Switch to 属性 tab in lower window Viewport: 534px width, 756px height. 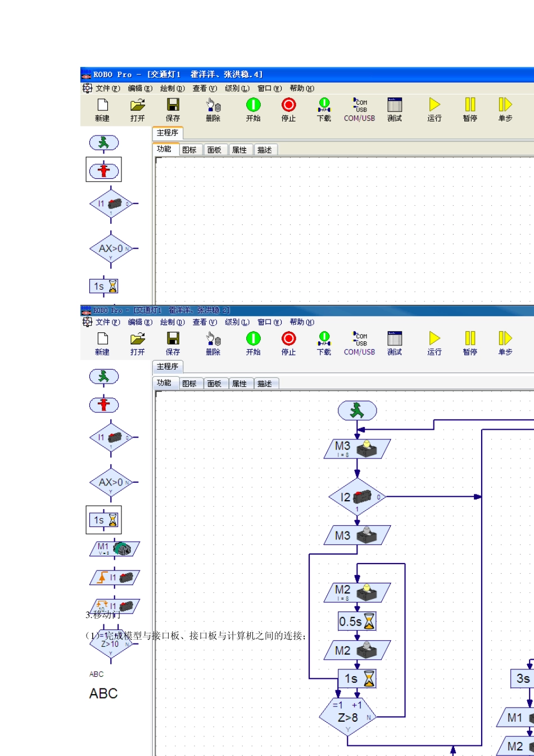[x=240, y=384]
